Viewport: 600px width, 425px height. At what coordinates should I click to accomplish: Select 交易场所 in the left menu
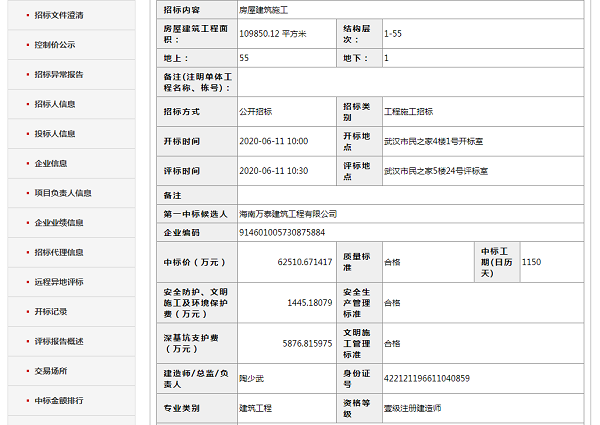[x=51, y=371]
